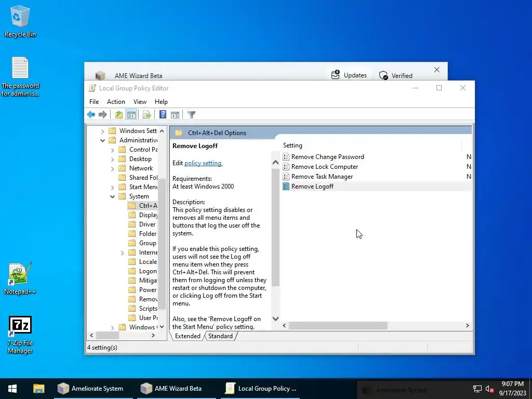Select the password text file icon

(x=20, y=77)
